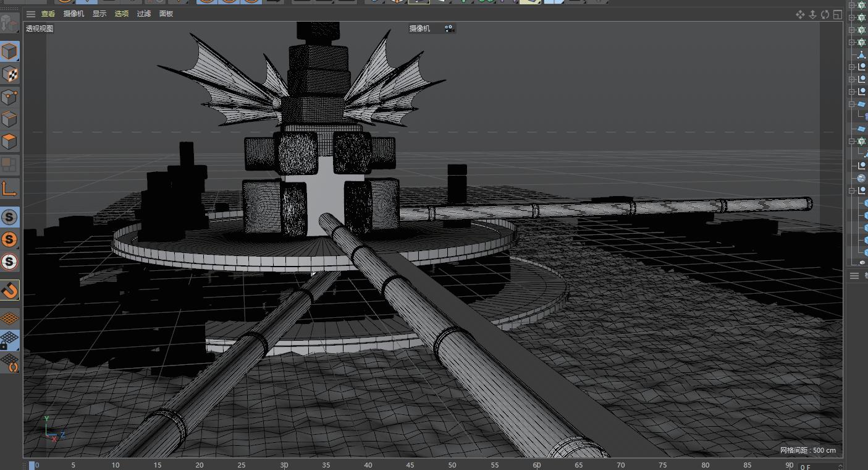The image size is (868, 470).
Task: Click frame 45 on the timeline ruler
Action: click(x=410, y=465)
